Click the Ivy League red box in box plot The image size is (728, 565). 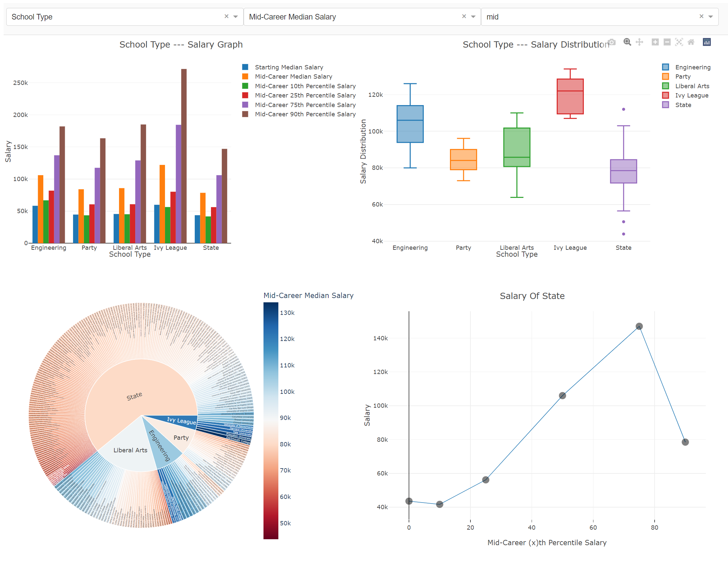point(570,96)
